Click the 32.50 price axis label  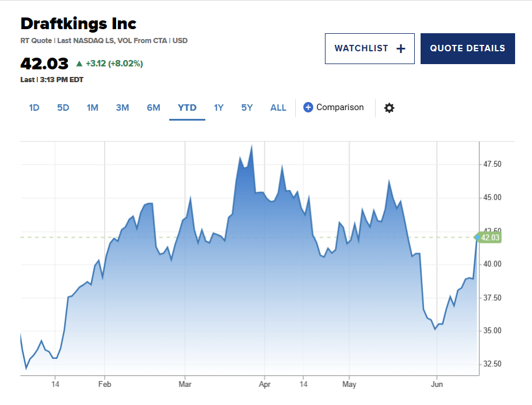pyautogui.click(x=492, y=364)
